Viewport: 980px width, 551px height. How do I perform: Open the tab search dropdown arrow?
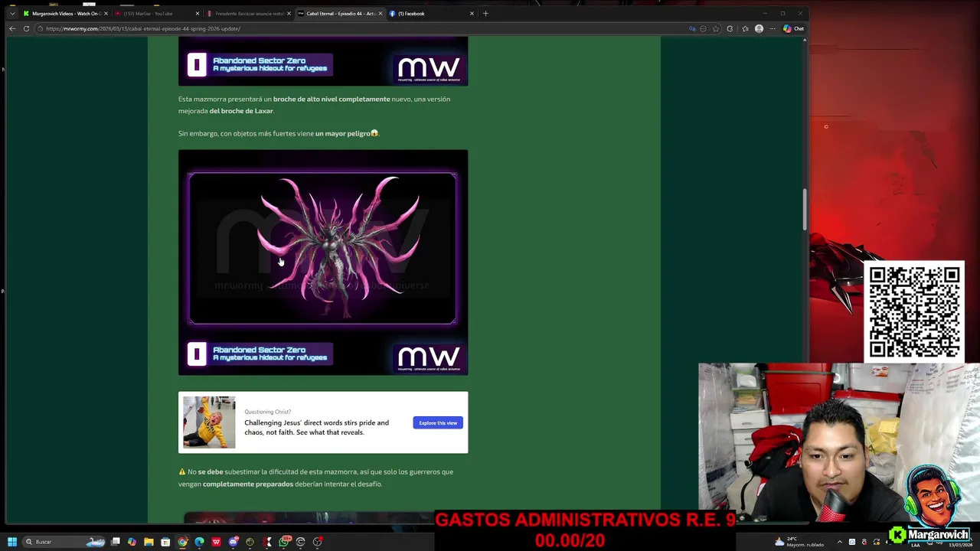point(12,13)
